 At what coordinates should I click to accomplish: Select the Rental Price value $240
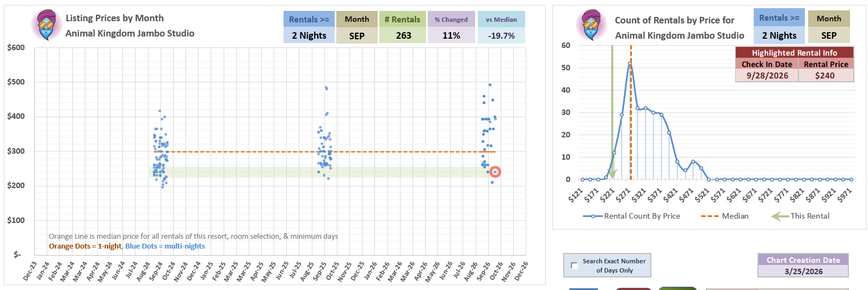click(825, 76)
